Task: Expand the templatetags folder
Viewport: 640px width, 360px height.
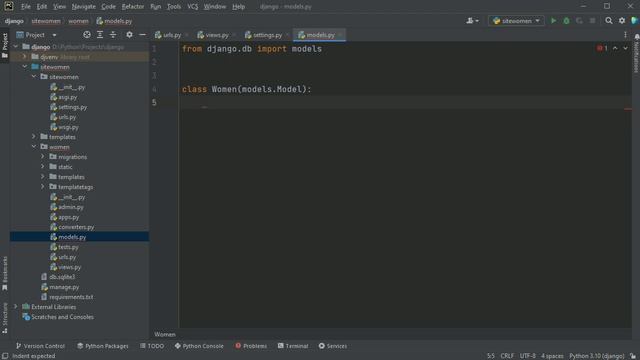Action: pos(43,187)
